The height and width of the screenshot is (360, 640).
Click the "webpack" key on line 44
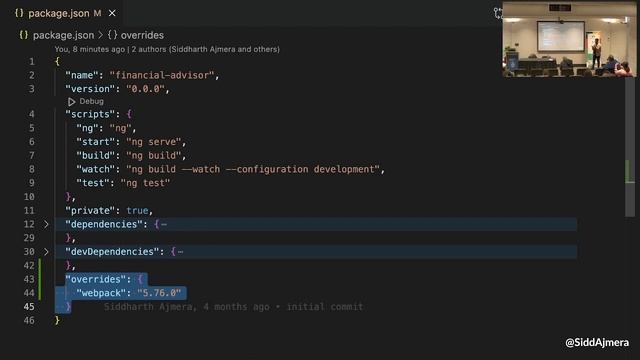pyautogui.click(x=101, y=293)
